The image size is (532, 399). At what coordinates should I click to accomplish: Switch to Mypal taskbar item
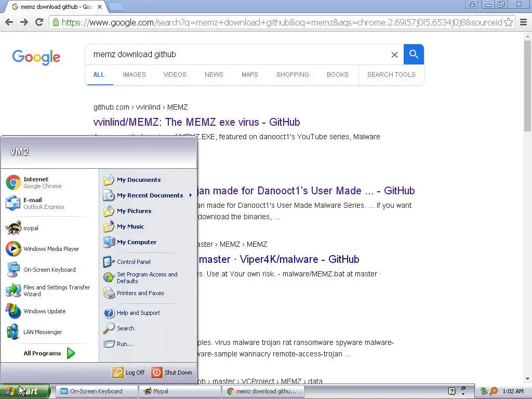click(x=180, y=391)
